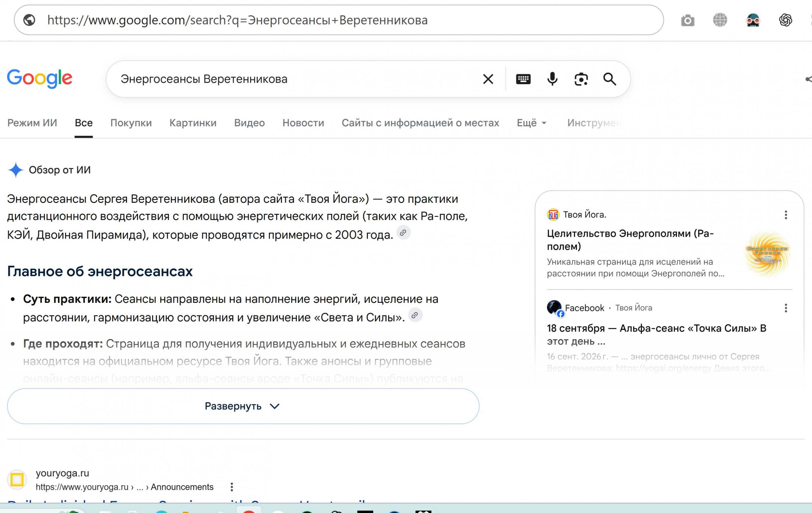Clear the search box with the X
Screen dimensions: 812x513
tap(488, 79)
